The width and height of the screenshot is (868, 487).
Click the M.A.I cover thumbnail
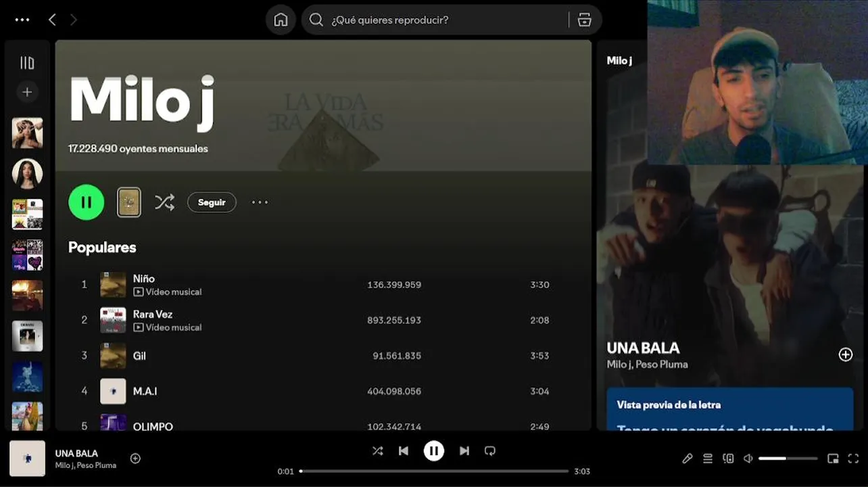click(113, 391)
